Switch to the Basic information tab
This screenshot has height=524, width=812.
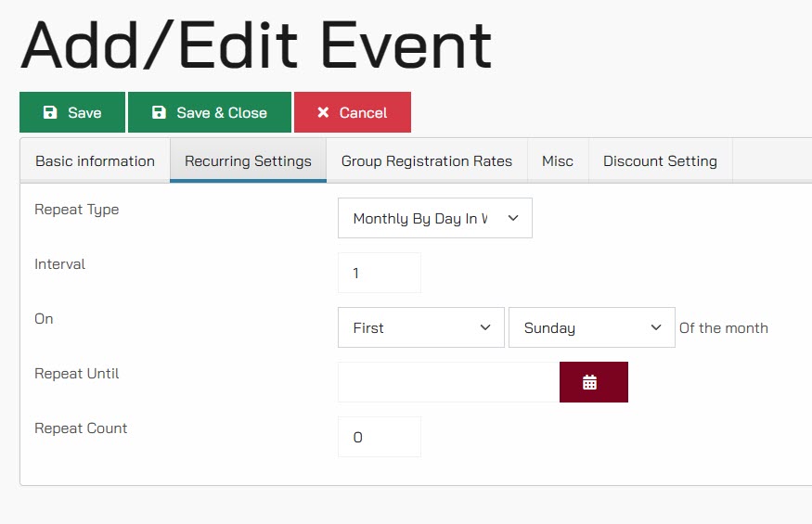96,160
